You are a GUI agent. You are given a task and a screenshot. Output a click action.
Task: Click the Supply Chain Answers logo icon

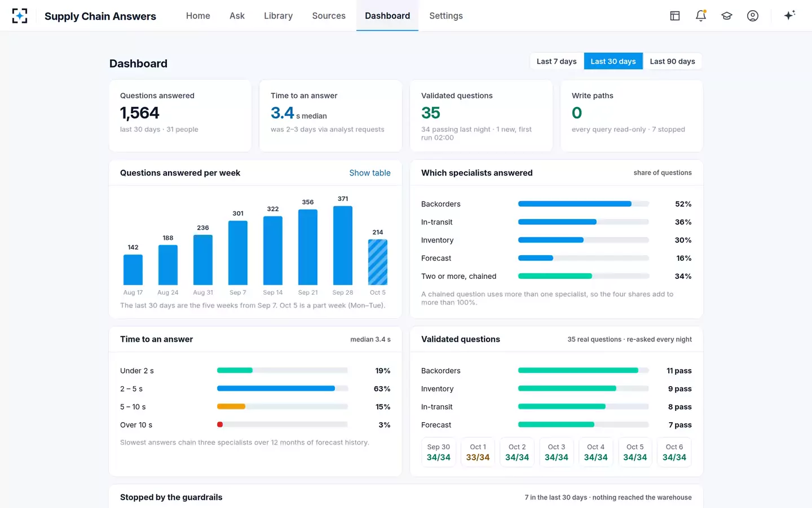coord(20,16)
